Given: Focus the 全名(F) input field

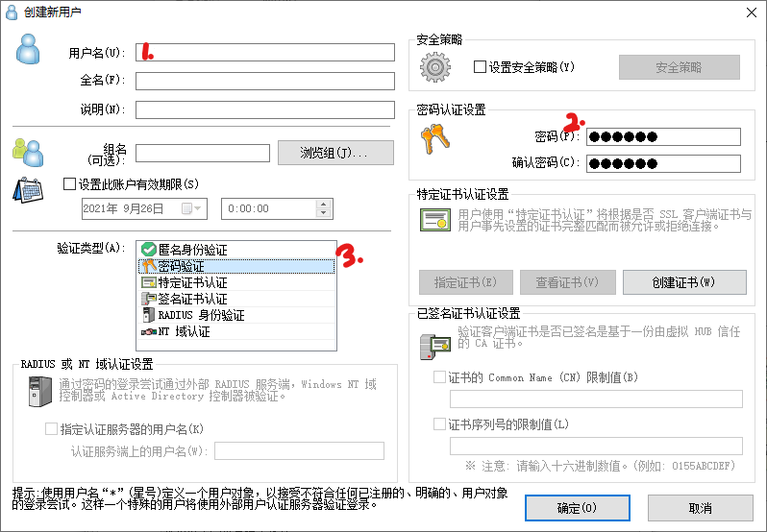Looking at the screenshot, I should click(x=265, y=81).
